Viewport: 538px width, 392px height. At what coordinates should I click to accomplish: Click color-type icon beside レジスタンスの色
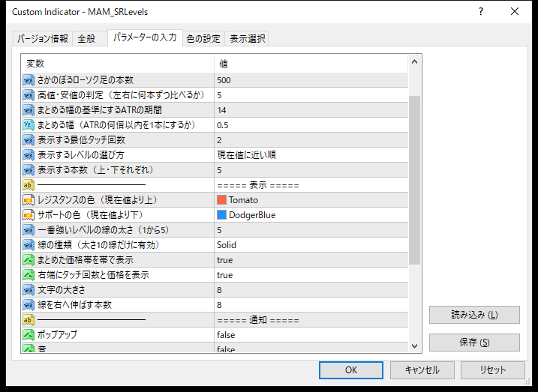[29, 200]
